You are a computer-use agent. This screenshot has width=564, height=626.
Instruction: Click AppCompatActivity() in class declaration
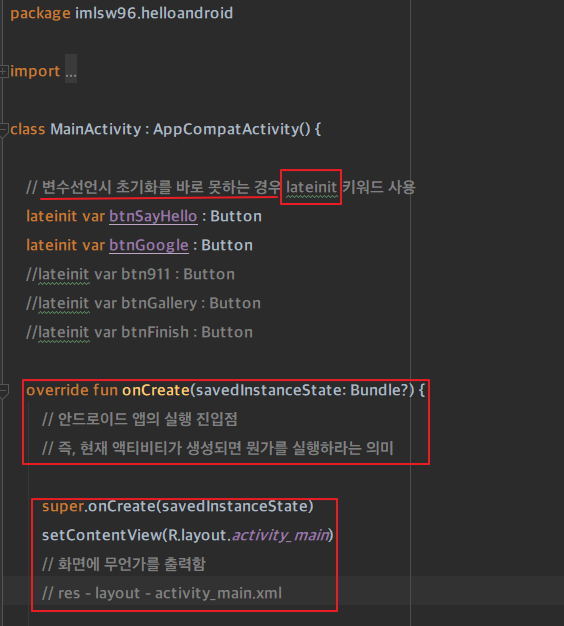click(232, 129)
